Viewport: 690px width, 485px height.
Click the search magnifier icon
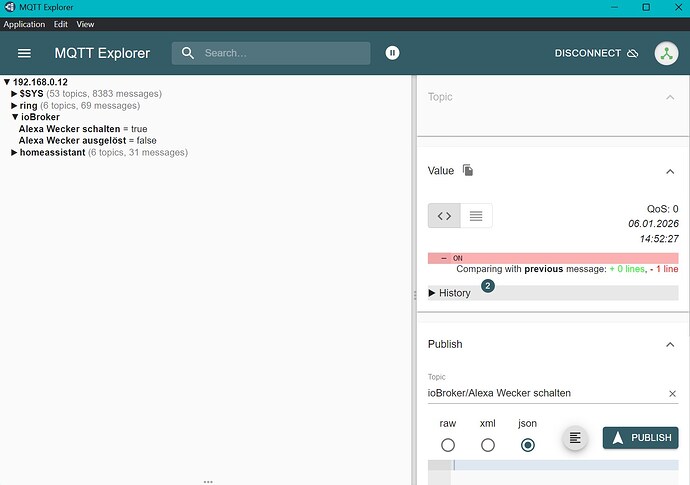188,53
